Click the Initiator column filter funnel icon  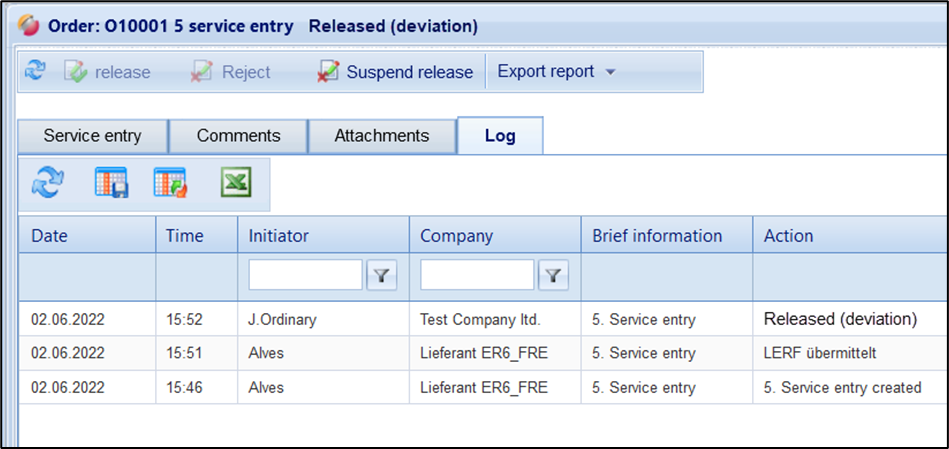[381, 275]
